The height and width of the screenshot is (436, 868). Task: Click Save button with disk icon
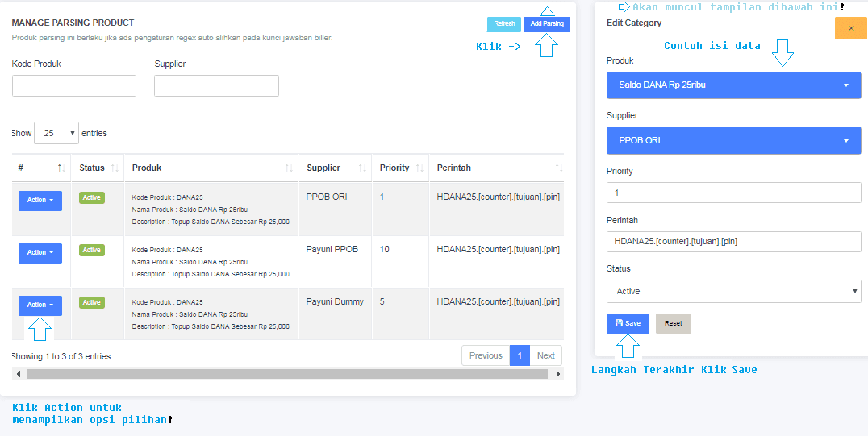tap(628, 323)
